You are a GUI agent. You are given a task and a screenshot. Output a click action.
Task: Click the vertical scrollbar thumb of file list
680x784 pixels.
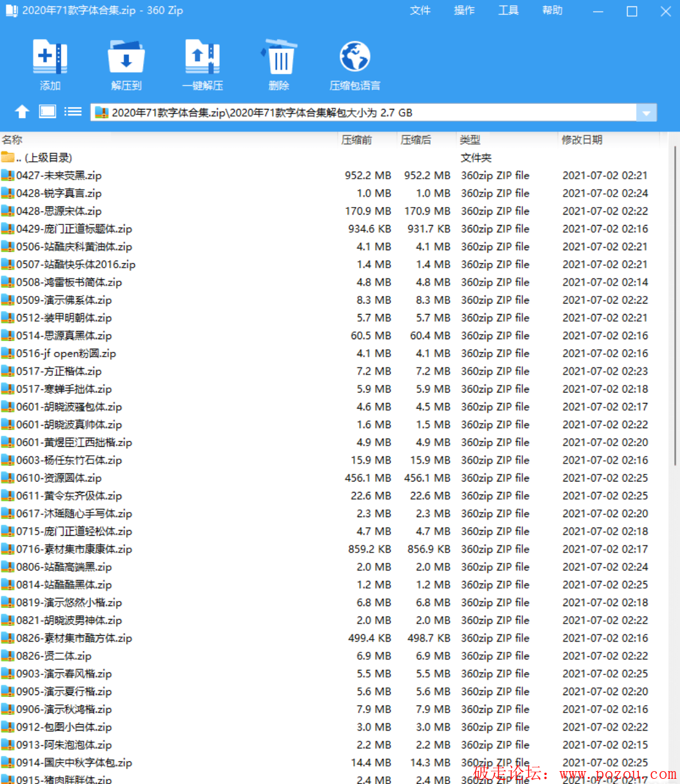[x=675, y=304]
